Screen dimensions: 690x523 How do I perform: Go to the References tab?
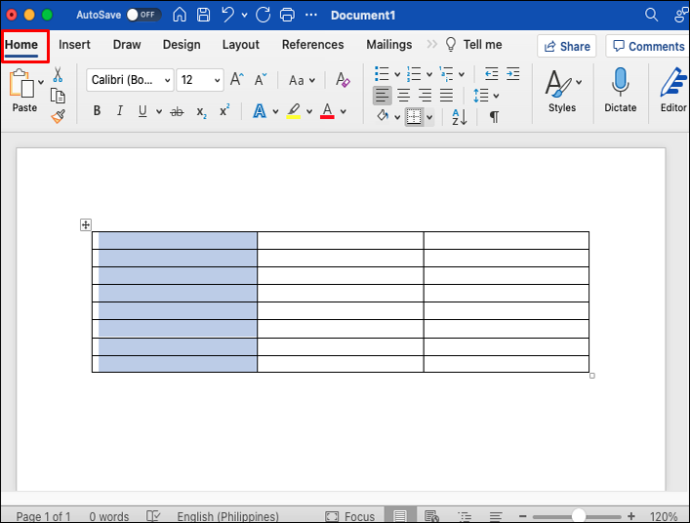(313, 45)
